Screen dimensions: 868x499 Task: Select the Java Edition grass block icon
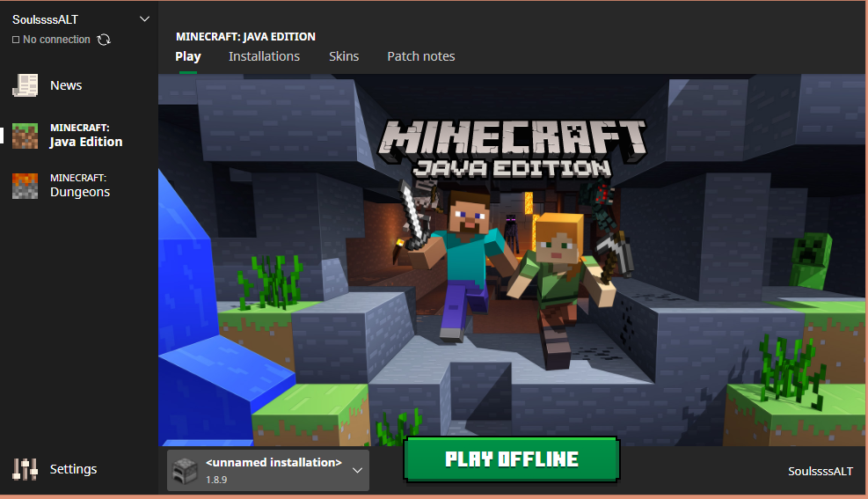25,136
